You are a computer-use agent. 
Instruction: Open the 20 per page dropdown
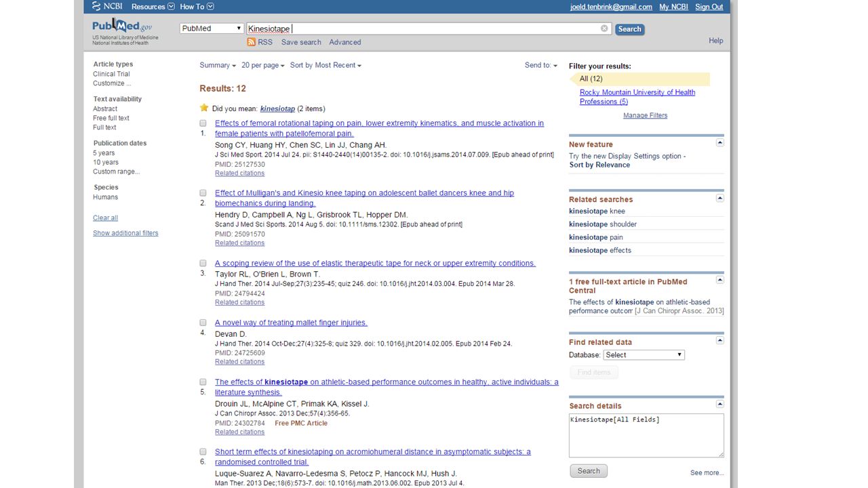[x=263, y=65]
